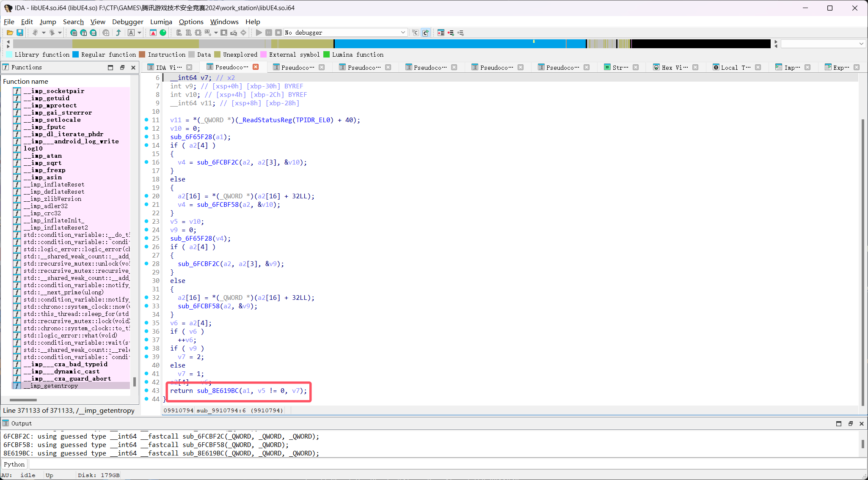Image resolution: width=868 pixels, height=480 pixels.
Task: Click the Terminate process stop button
Action: 278,33
